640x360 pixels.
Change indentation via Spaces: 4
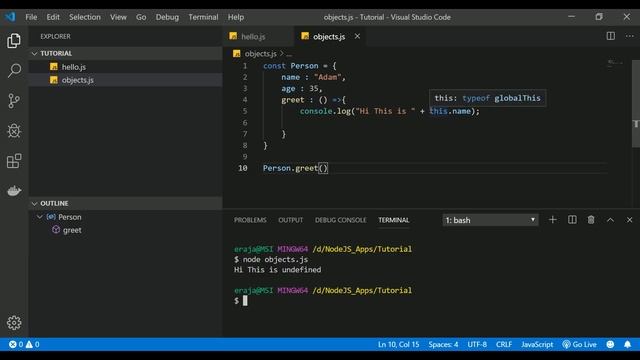[x=443, y=344]
